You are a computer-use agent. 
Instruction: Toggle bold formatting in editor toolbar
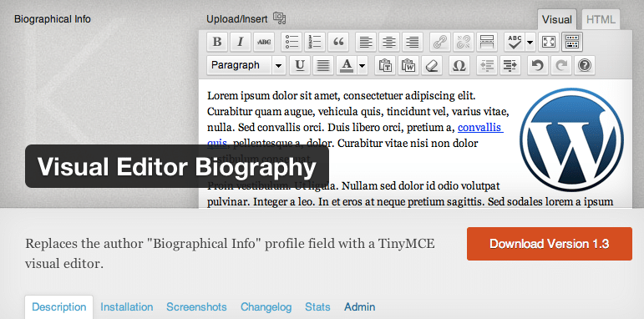click(x=217, y=42)
